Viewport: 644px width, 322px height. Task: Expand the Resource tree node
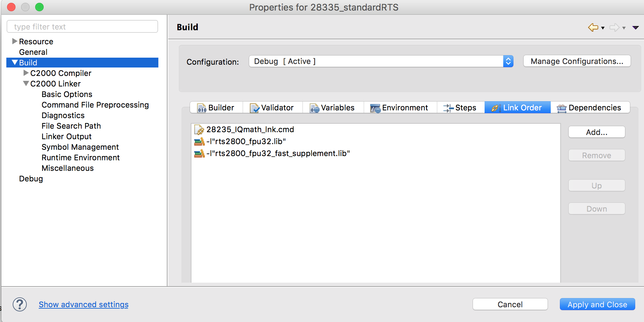14,41
